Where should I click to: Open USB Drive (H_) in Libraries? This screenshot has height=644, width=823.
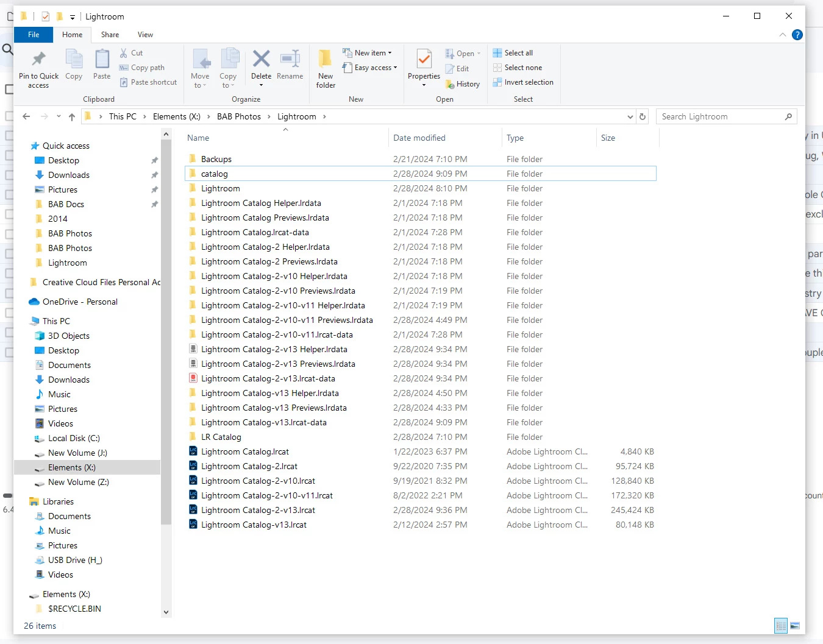[x=75, y=560]
